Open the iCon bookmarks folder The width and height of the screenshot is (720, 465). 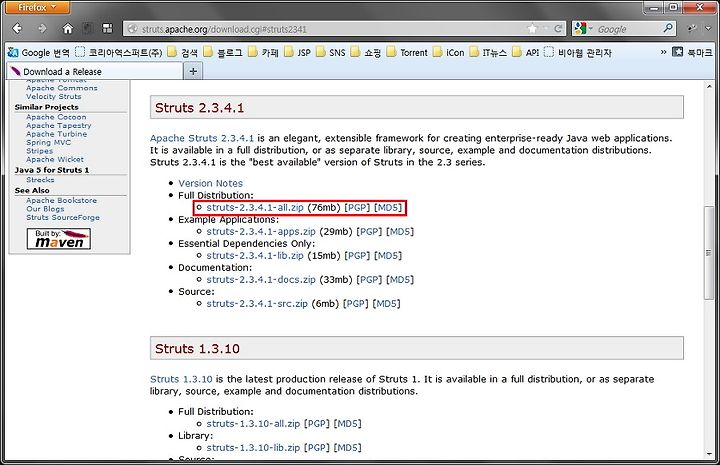click(449, 52)
